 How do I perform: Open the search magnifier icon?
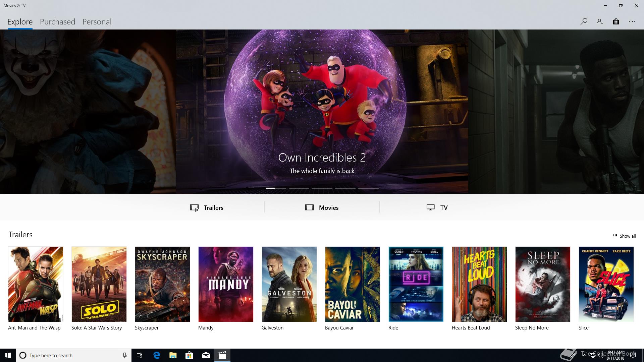pyautogui.click(x=584, y=21)
